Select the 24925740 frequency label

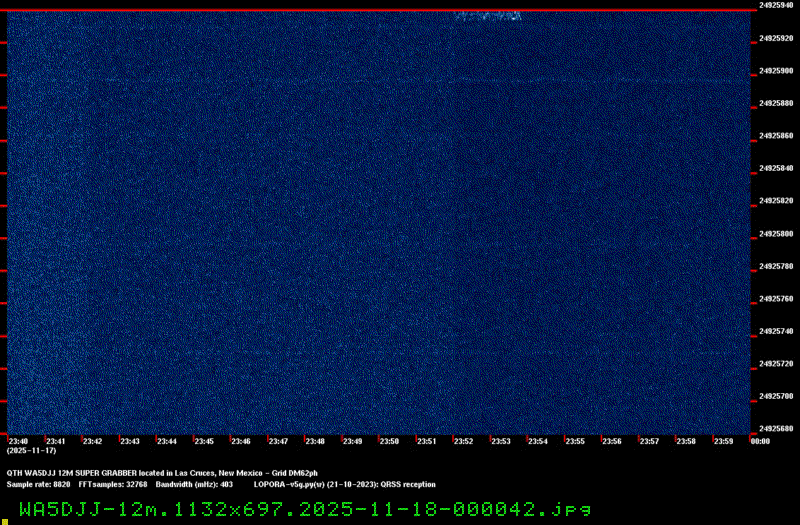tap(776, 331)
